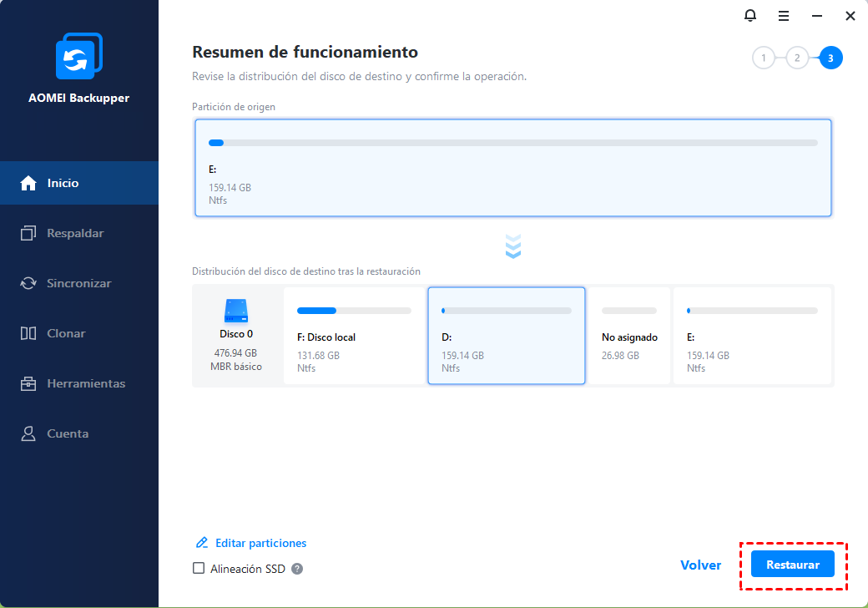Click step 2 in the progress indicator
The image size is (868, 608).
[x=797, y=58]
